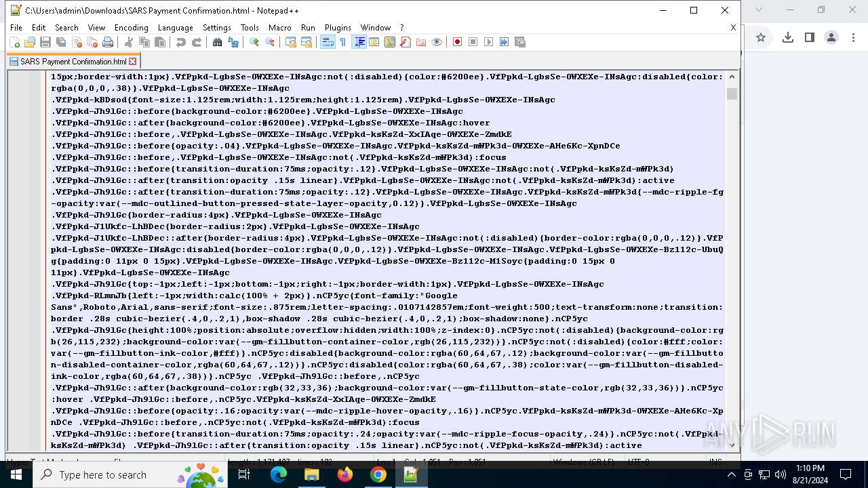
Task: Toggle Word wrap toolbar button
Action: coord(328,42)
